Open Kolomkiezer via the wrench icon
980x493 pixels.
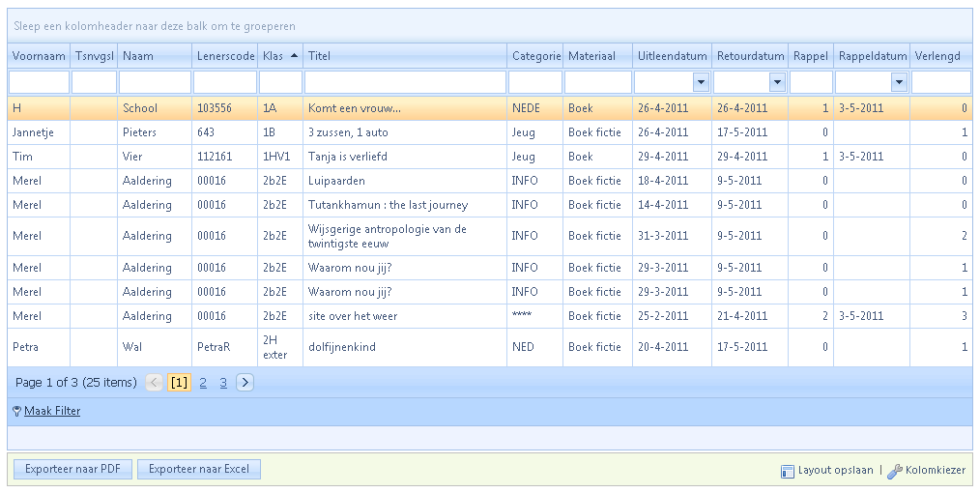895,471
